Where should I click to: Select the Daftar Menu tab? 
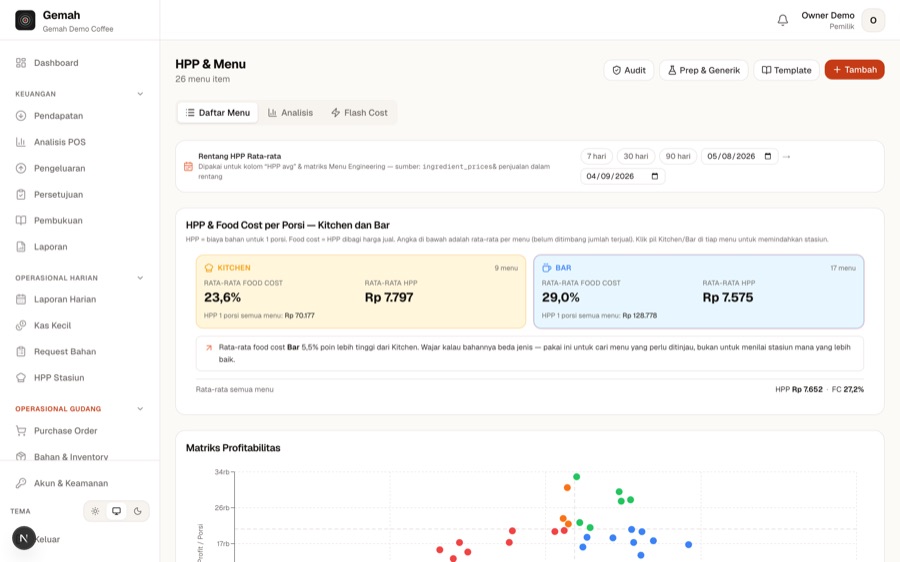pyautogui.click(x=218, y=113)
